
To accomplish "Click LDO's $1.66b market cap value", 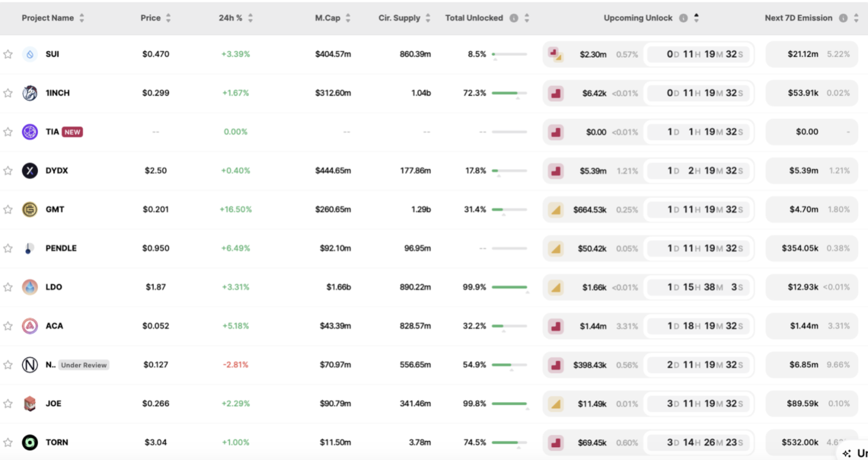I will [x=338, y=287].
